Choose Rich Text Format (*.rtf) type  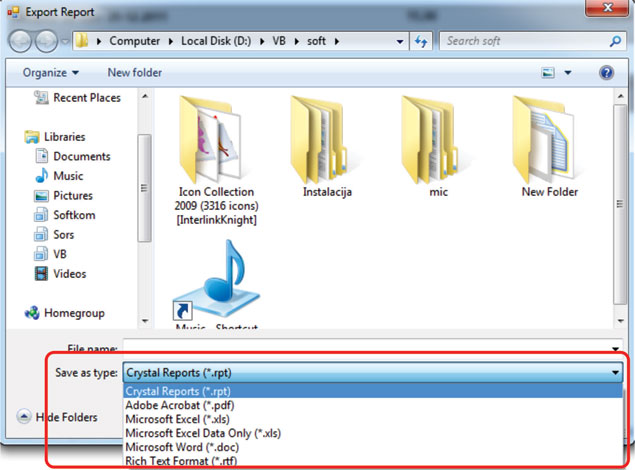[x=373, y=461]
